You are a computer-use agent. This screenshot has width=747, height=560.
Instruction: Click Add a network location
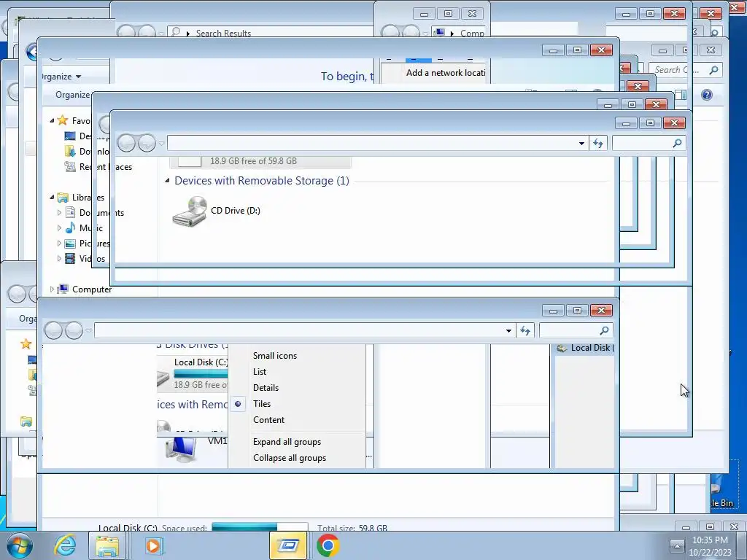coord(446,73)
